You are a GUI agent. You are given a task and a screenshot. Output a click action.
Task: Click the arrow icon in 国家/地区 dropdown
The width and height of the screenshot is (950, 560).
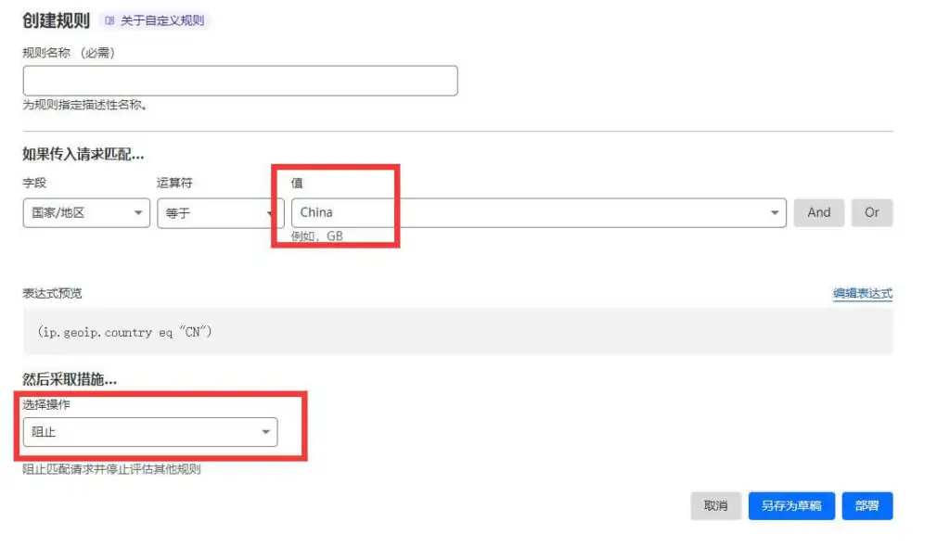click(x=138, y=213)
